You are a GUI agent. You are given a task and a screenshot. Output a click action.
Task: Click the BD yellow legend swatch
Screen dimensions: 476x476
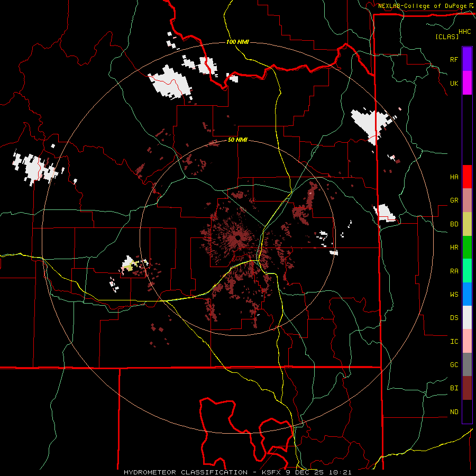click(467, 224)
